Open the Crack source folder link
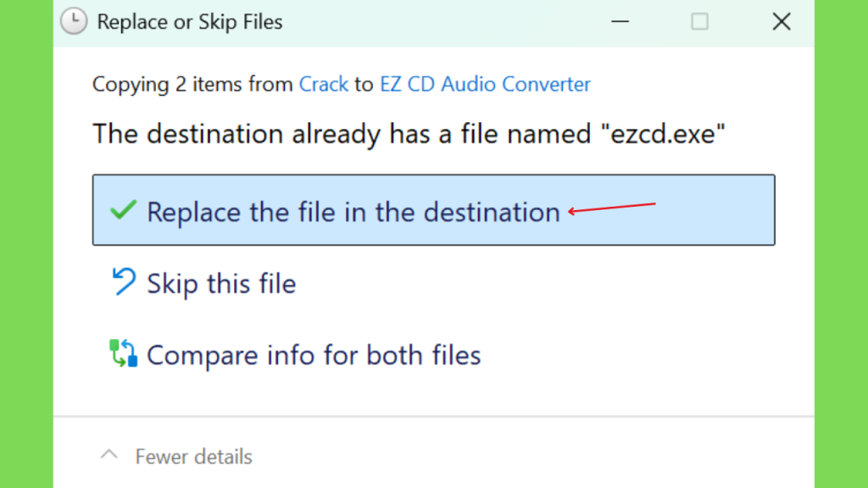Viewport: 868px width, 488px height. tap(323, 84)
